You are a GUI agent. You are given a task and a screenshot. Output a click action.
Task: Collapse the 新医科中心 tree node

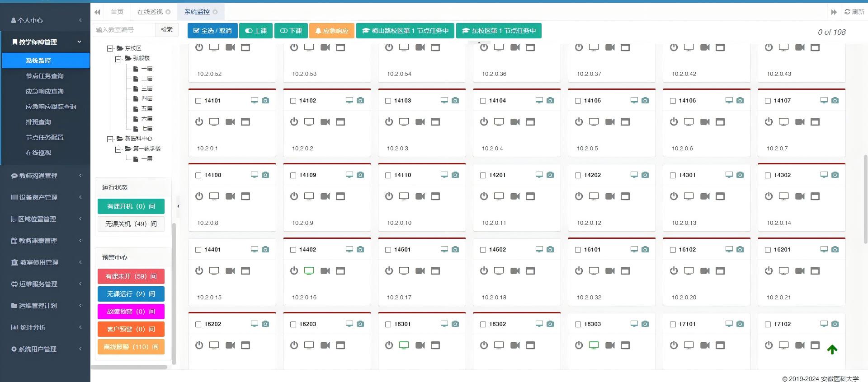(110, 139)
